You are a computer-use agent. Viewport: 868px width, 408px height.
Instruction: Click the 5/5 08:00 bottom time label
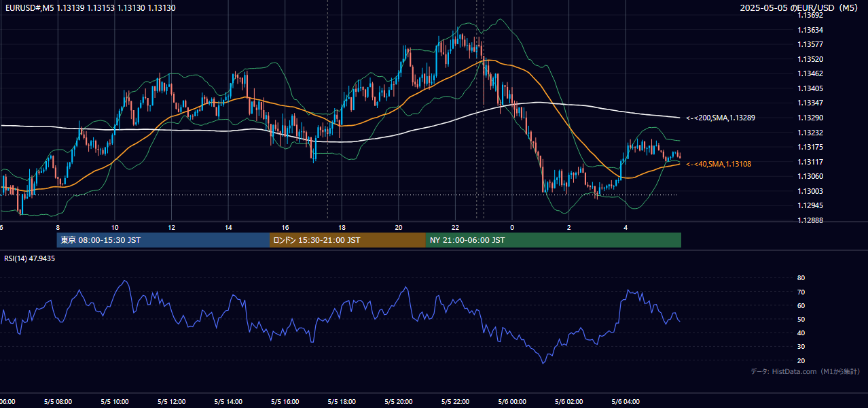[x=58, y=402]
